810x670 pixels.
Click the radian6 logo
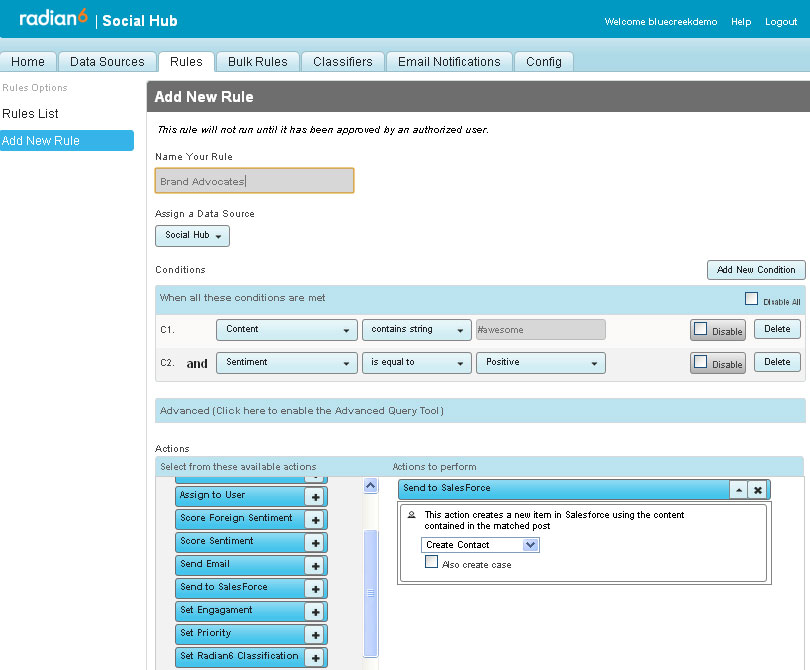click(53, 18)
